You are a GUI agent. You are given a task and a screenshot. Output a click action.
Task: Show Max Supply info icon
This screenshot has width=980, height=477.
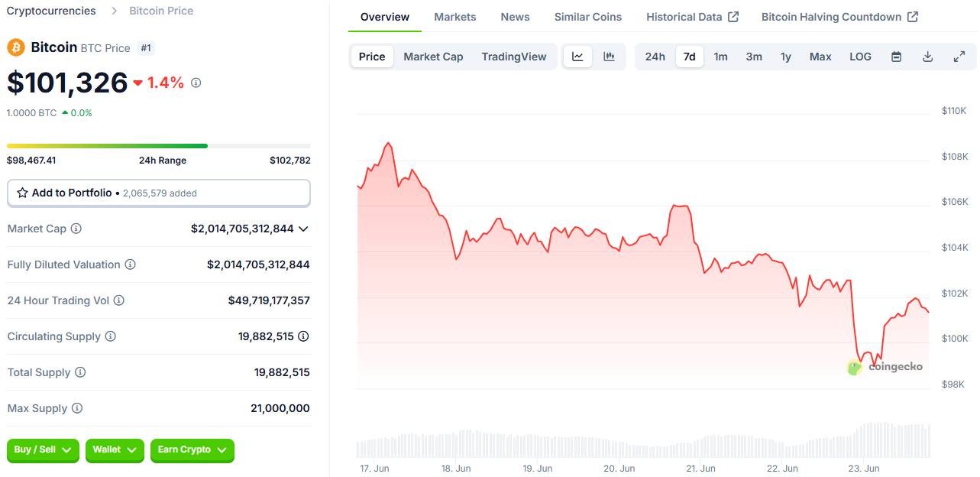77,408
